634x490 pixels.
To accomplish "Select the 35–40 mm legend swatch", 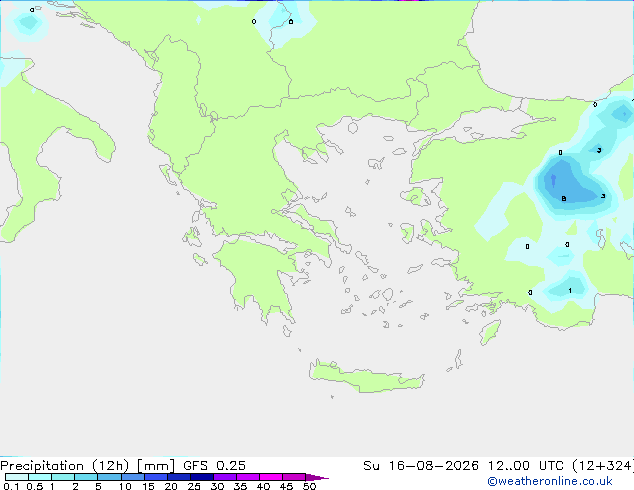I will (x=248, y=477).
